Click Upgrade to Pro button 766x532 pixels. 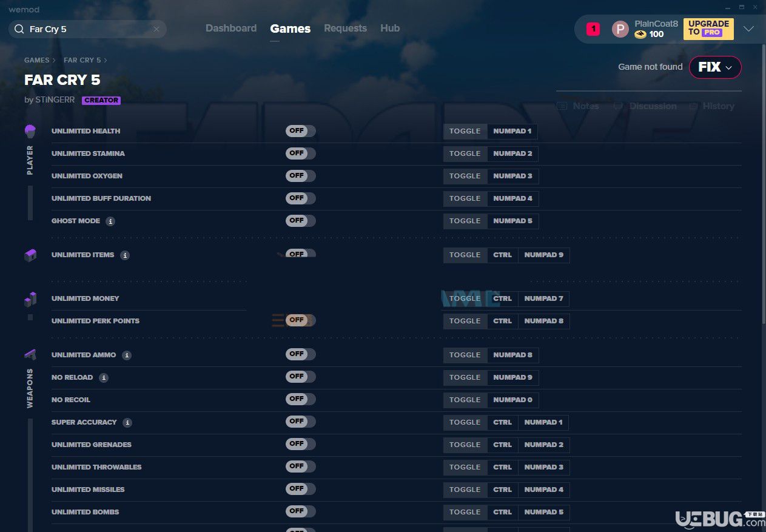coord(708,29)
